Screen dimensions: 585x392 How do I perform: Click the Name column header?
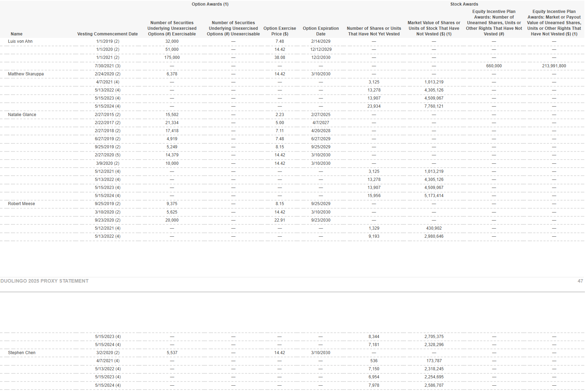[x=16, y=34]
